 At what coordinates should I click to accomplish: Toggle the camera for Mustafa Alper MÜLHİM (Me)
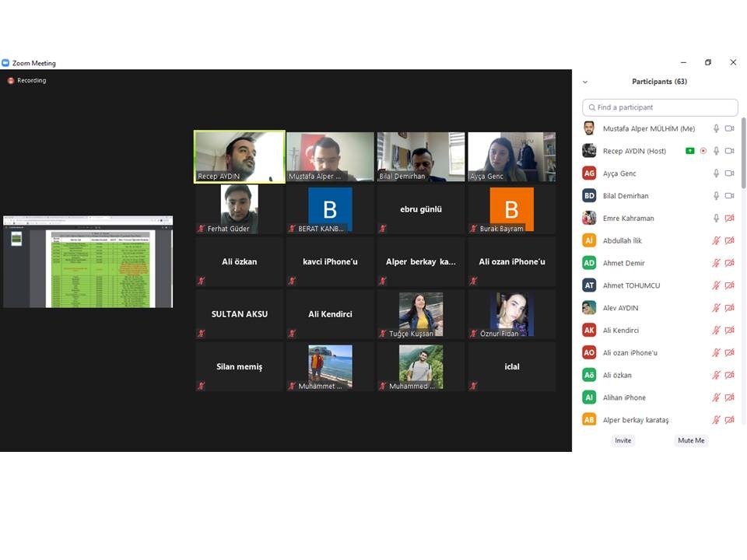coord(730,128)
